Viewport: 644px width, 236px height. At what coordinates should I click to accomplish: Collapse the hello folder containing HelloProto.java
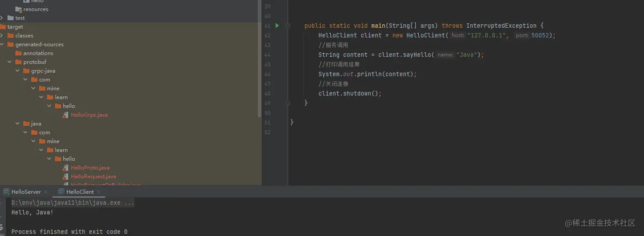click(x=49, y=159)
